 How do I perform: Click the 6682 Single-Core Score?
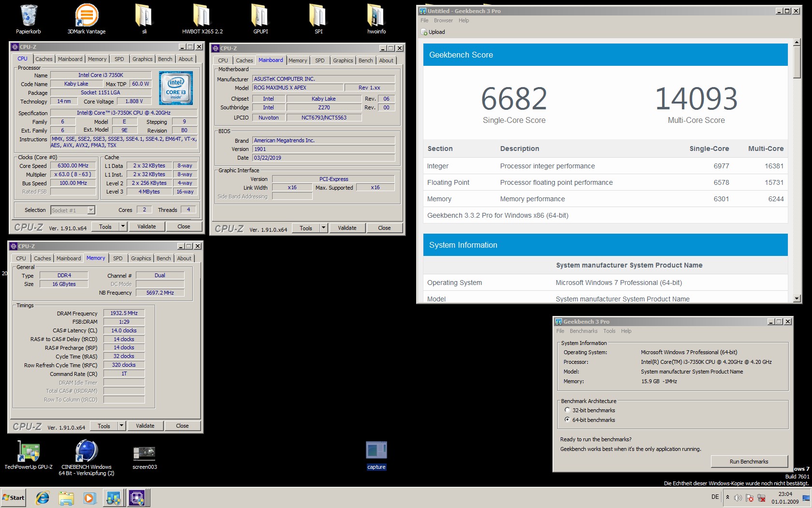(514, 98)
